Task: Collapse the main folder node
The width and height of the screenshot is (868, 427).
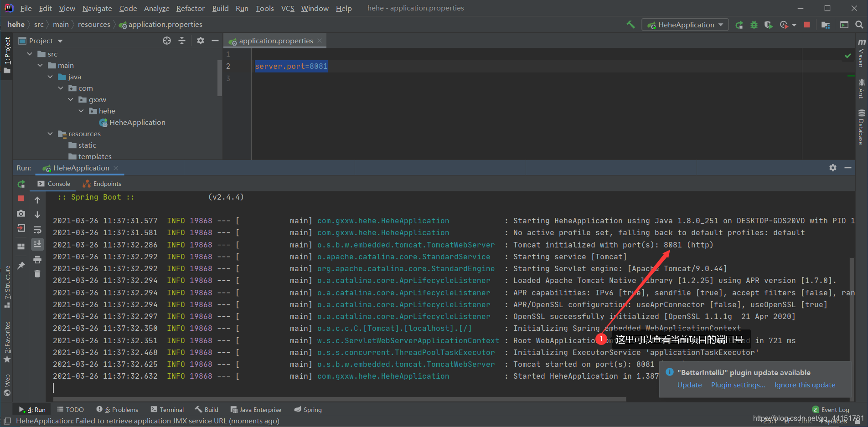Action: click(40, 65)
